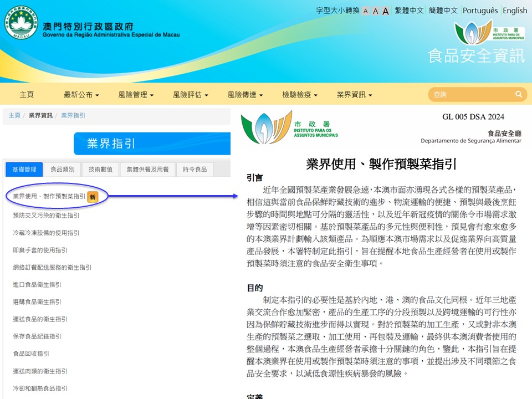
Task: Click the search magnifier icon
Action: click(x=519, y=95)
